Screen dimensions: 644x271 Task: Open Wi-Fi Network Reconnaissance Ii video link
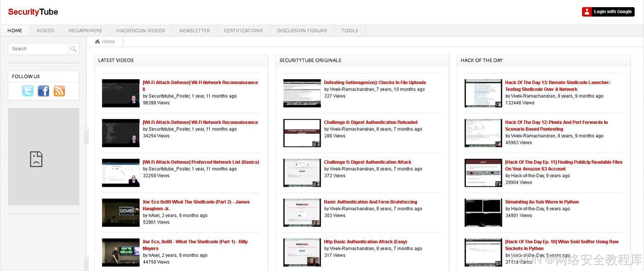200,86
